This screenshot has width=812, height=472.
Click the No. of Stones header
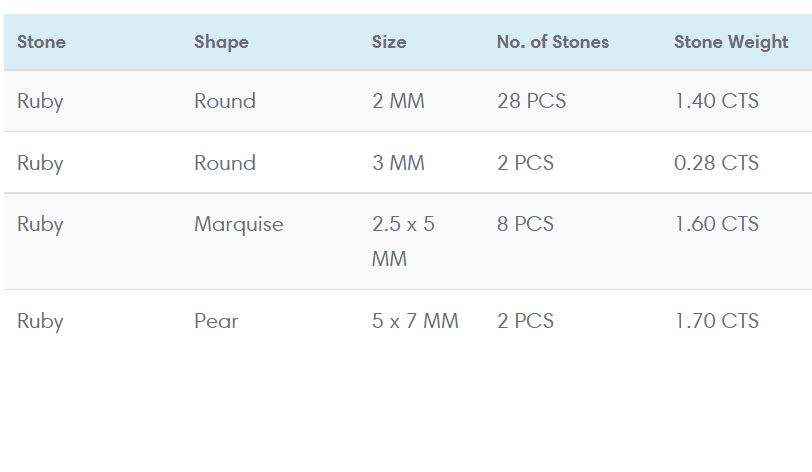[552, 42]
